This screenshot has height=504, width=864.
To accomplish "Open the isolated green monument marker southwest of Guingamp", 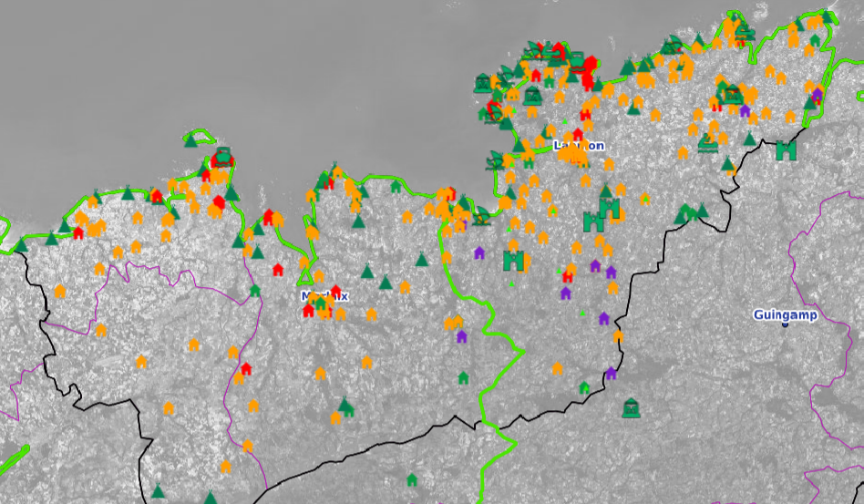I will tap(630, 407).
